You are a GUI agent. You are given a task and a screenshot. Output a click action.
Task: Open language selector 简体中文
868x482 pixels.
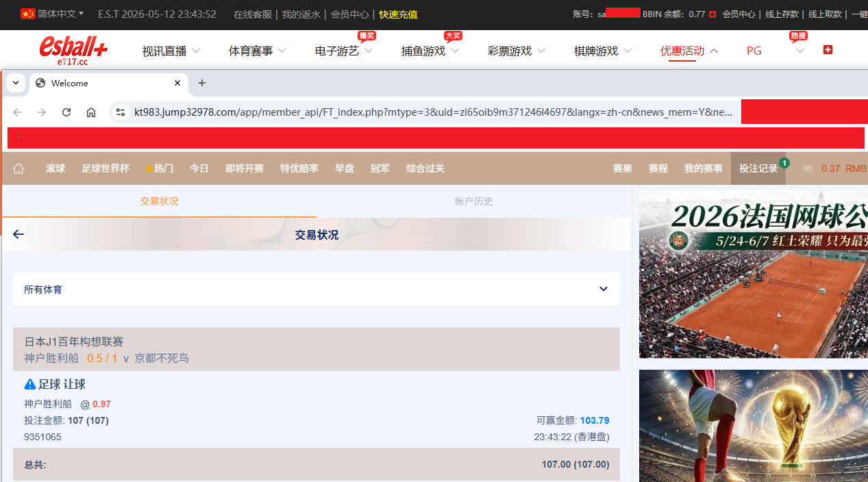(x=53, y=14)
